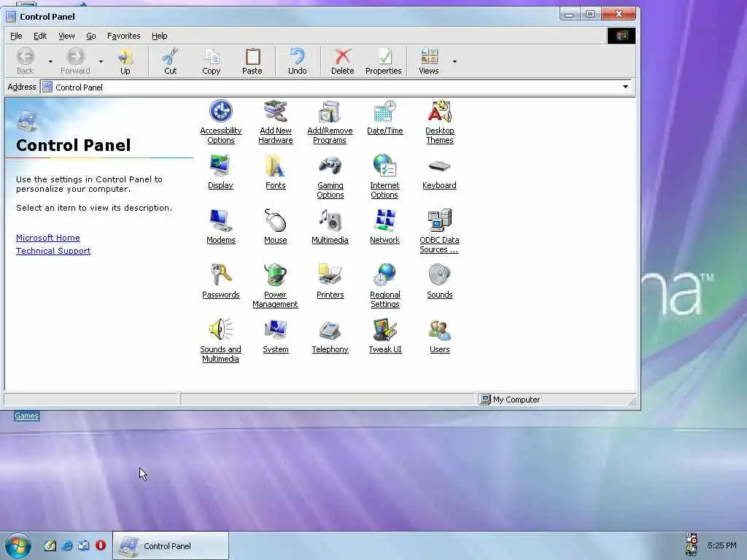Open the Edit menu

click(x=40, y=36)
